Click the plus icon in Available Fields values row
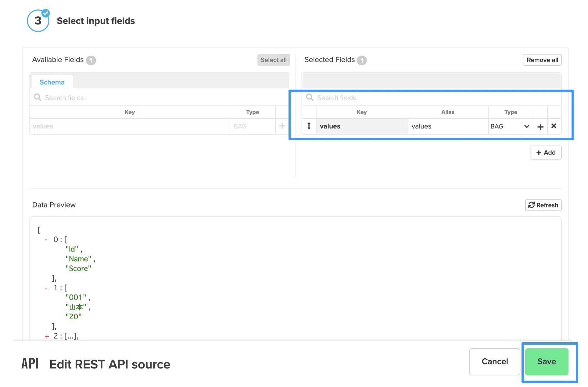Image resolution: width=588 pixels, height=387 pixels. click(282, 126)
